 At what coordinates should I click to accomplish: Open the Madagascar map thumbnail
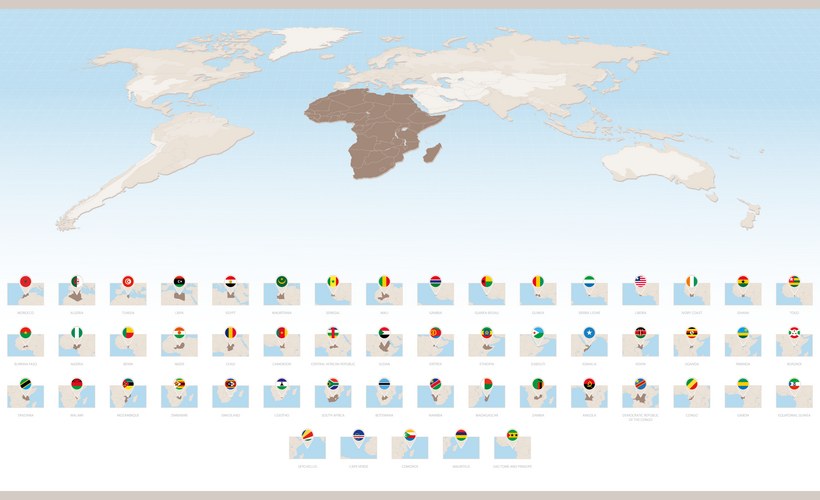[x=487, y=397]
